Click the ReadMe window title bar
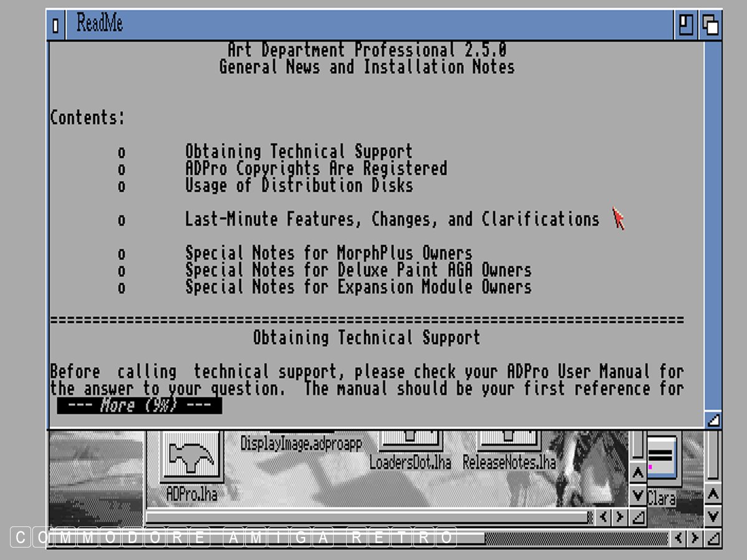The height and width of the screenshot is (560, 747). 374,25
